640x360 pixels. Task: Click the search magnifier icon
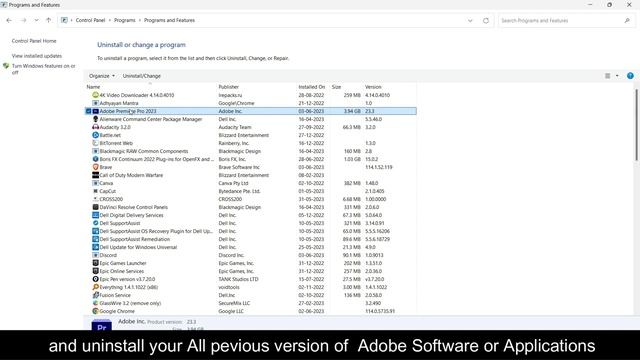627,20
